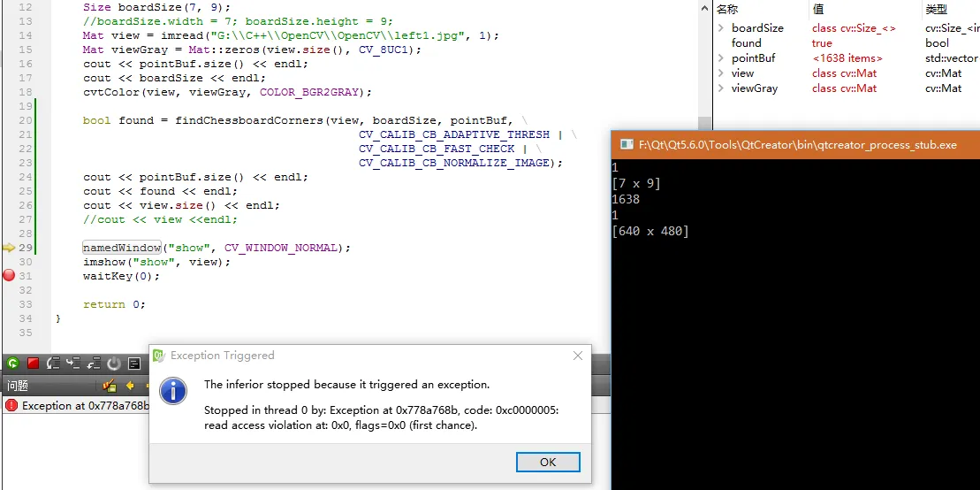Click the red Stop debugger icon

coord(33,363)
